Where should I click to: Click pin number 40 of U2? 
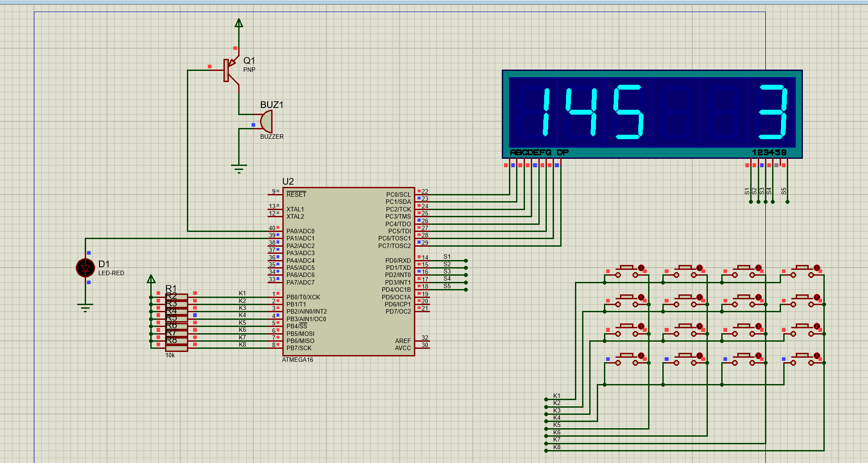pyautogui.click(x=272, y=228)
